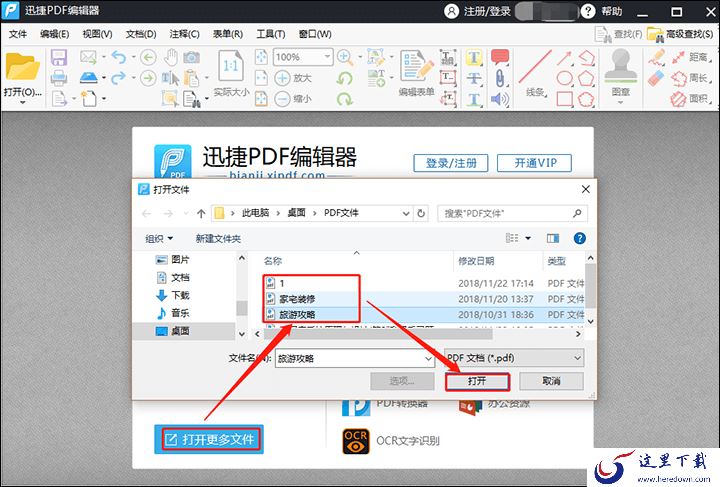Viewport: 720px width, 487px height.
Task: Expand the file name combo box arrow
Action: pos(428,358)
